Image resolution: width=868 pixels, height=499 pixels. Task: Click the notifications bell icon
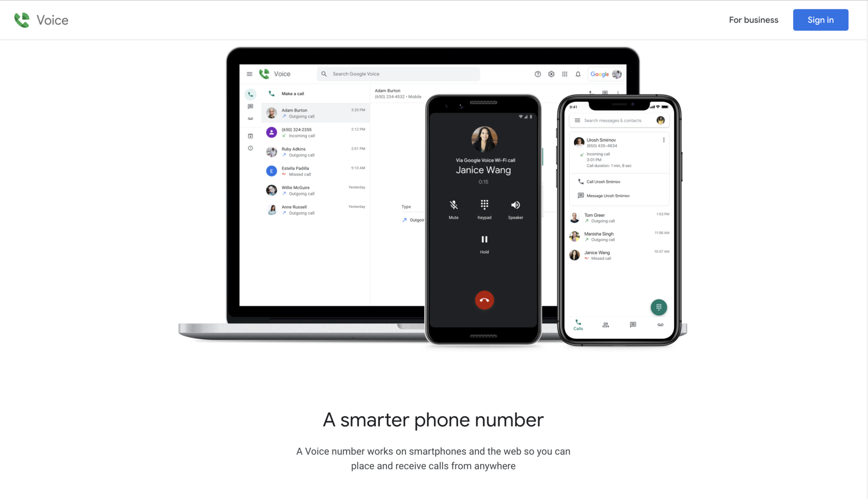(x=578, y=73)
